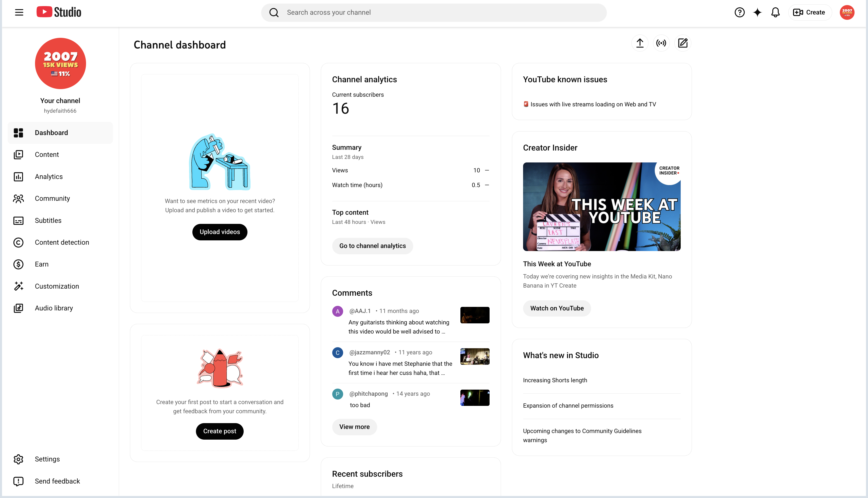Click the Create button in header

810,12
